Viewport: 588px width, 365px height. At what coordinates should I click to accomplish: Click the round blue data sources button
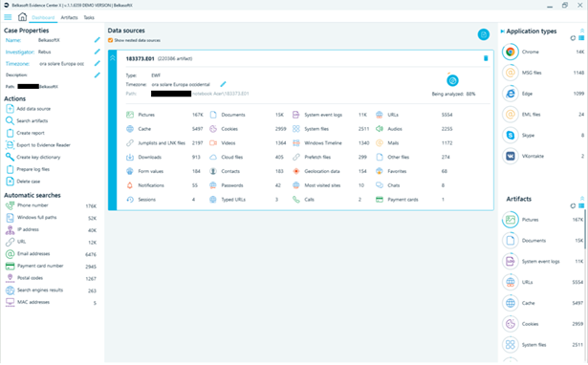pyautogui.click(x=484, y=34)
